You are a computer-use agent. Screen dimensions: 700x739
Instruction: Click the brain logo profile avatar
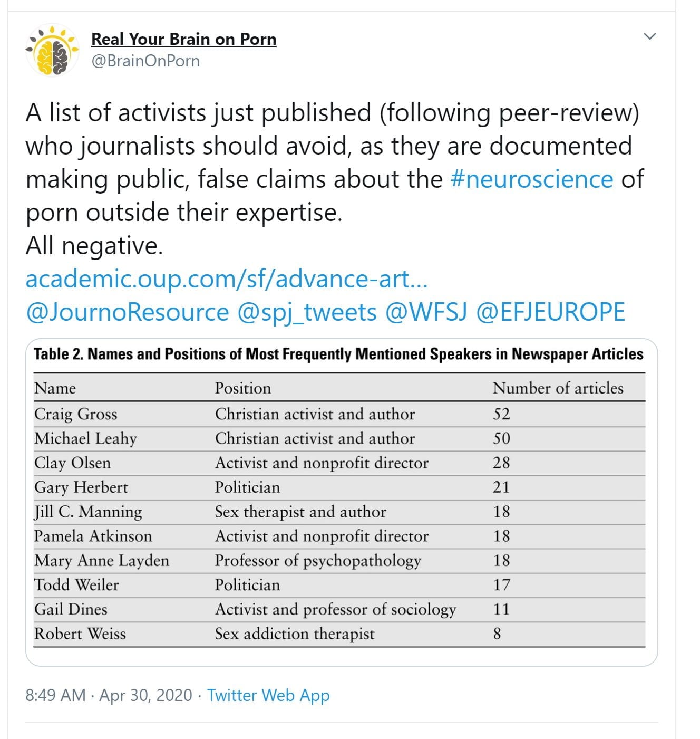pyautogui.click(x=52, y=50)
